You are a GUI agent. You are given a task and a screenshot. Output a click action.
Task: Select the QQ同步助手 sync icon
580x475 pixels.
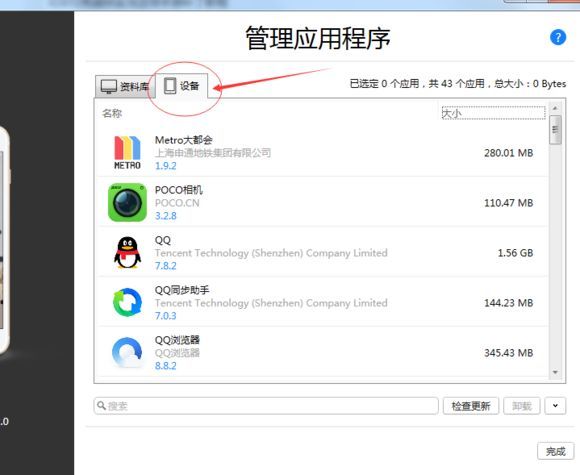(127, 302)
